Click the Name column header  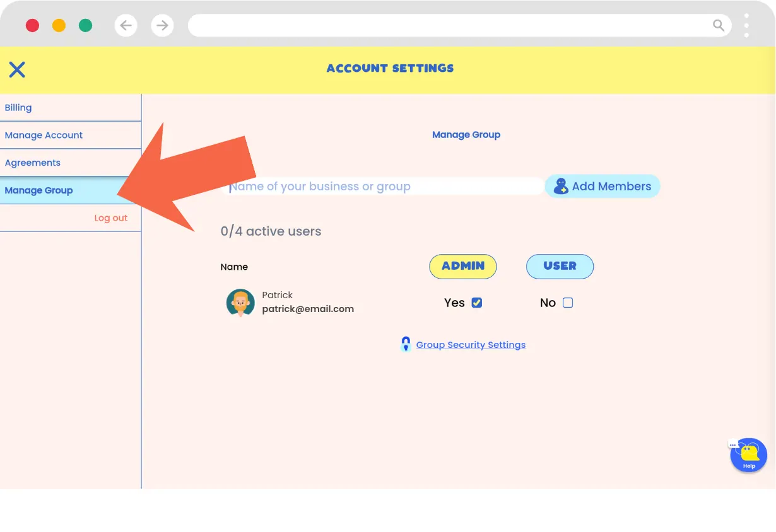234,267
